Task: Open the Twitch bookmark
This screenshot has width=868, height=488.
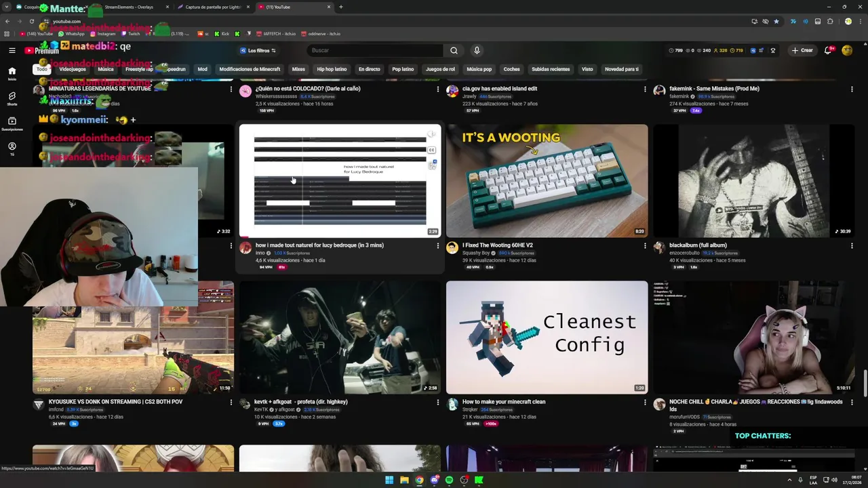Action: point(130,34)
